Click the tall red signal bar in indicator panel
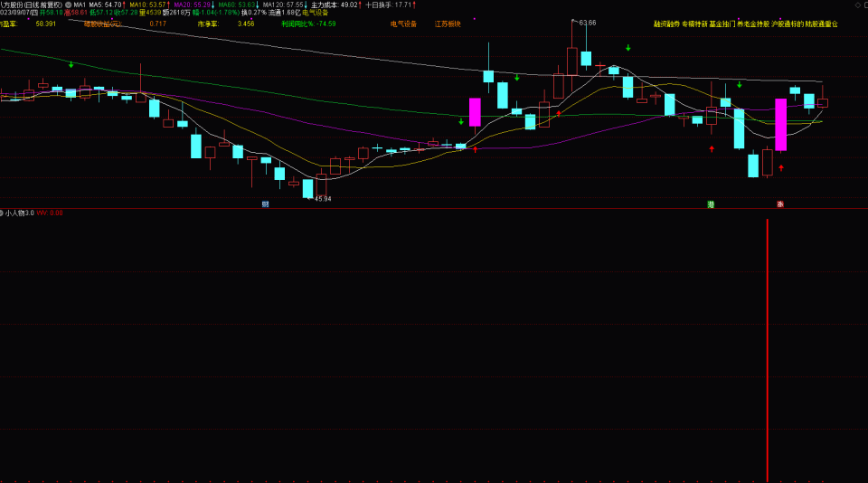 click(x=768, y=350)
